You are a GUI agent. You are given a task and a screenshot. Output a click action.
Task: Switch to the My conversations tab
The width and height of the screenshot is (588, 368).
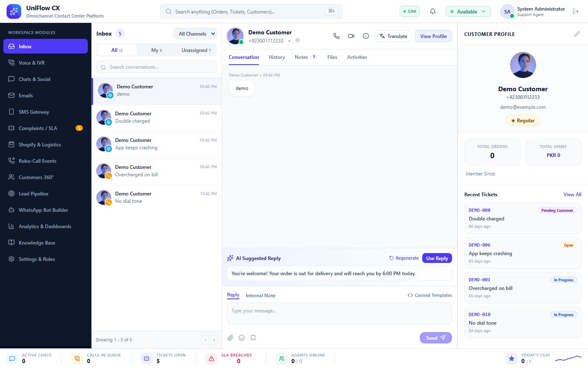pos(156,50)
